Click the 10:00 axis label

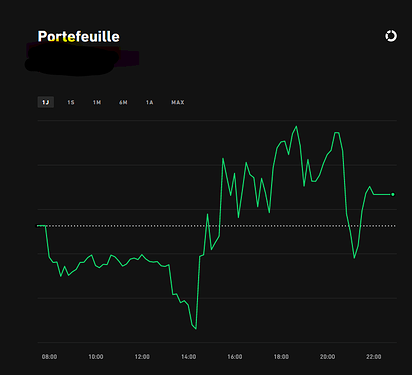(96, 357)
